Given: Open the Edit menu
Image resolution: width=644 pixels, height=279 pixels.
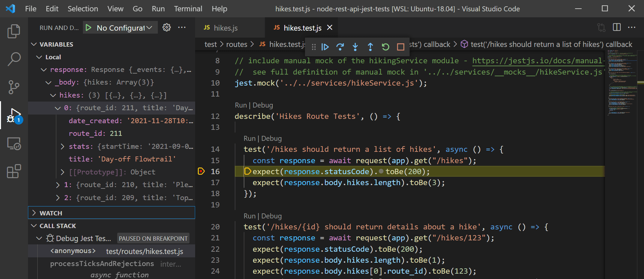Looking at the screenshot, I should (52, 9).
